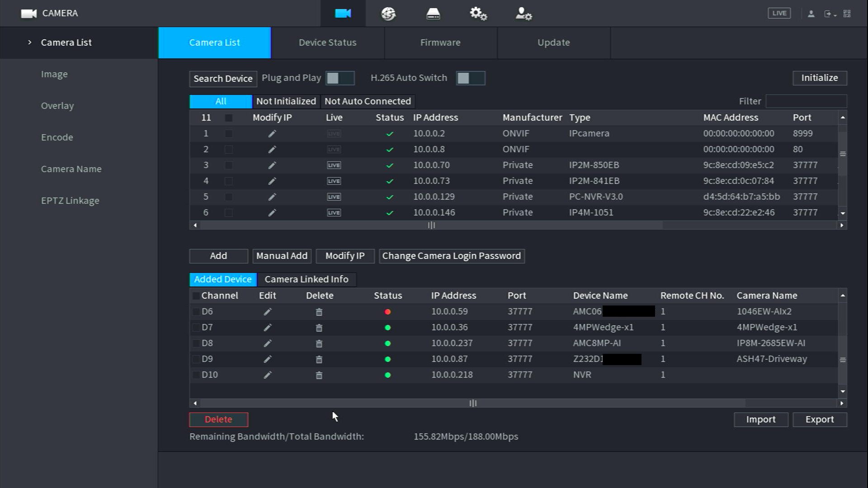Show the Camera Linked Info tab
Screen dimensions: 868x488
click(307, 279)
